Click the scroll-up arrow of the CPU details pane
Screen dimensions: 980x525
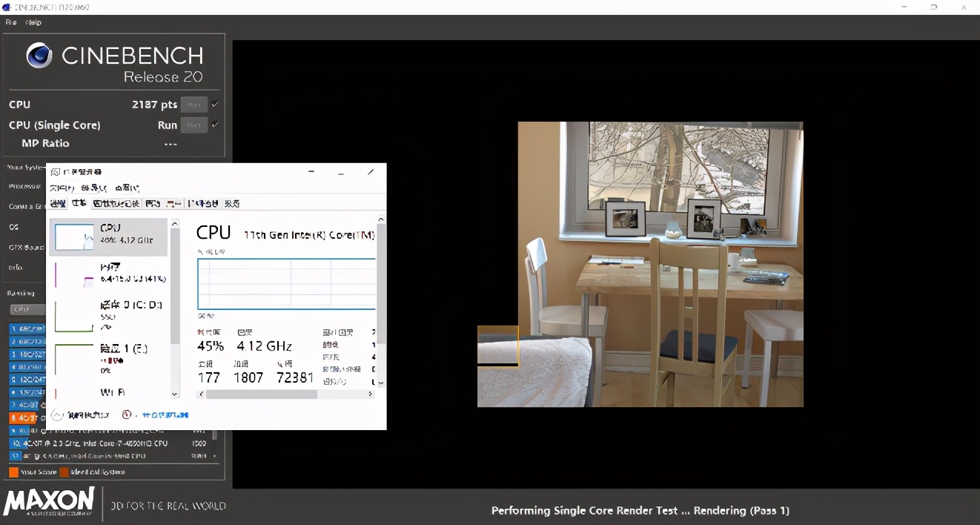tap(381, 219)
